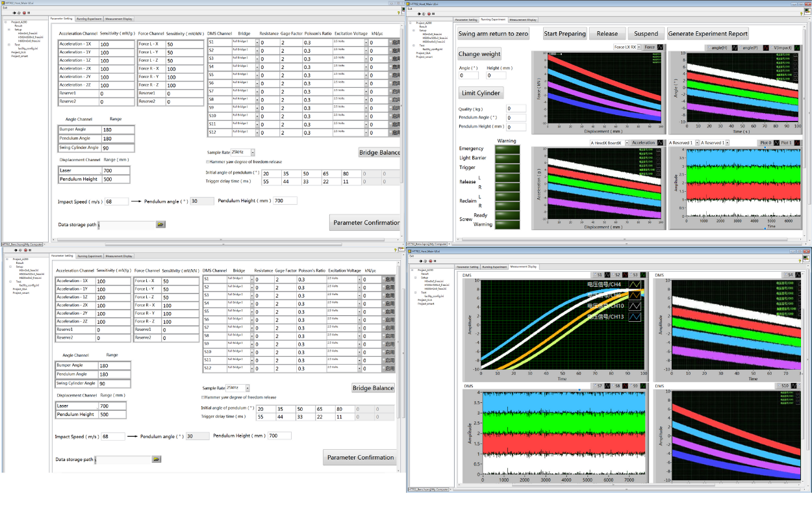
Task: Click the Quality (kg) input field
Action: (x=516, y=109)
